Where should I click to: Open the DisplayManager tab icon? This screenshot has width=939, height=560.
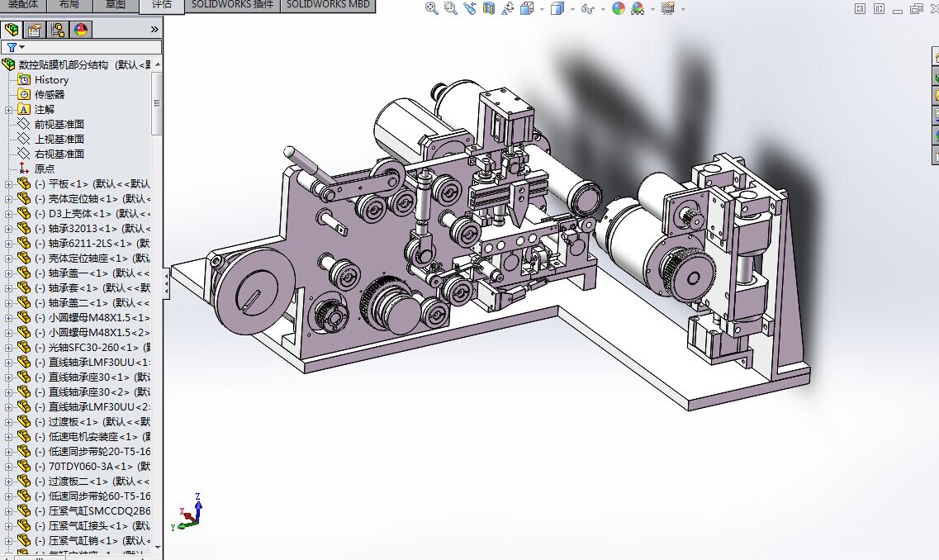pyautogui.click(x=81, y=30)
